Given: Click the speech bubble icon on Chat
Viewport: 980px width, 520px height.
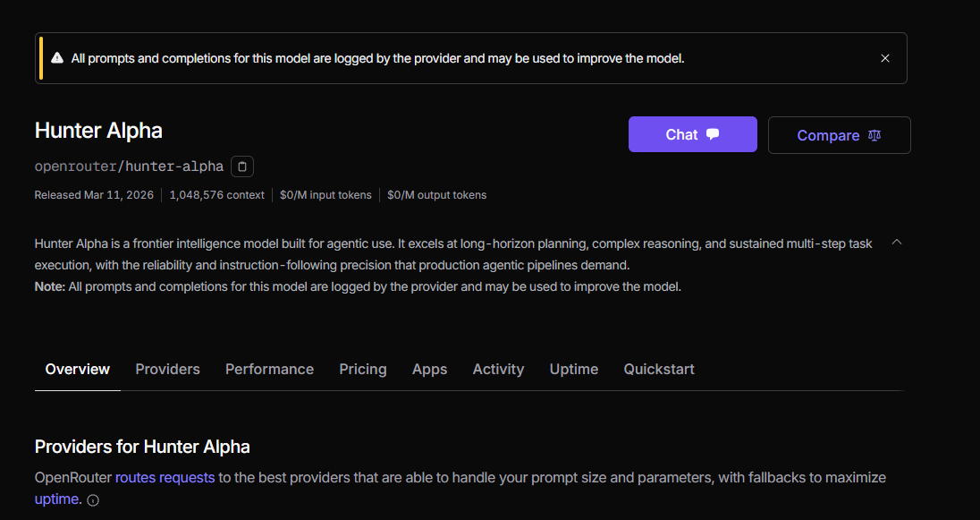Looking at the screenshot, I should (x=713, y=134).
